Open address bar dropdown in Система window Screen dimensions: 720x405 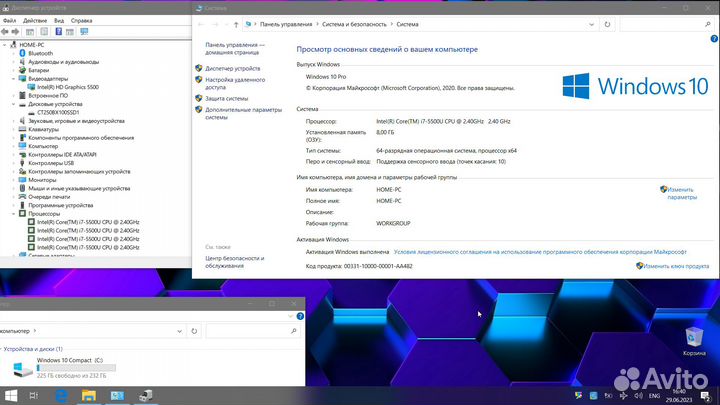pyautogui.click(x=591, y=24)
